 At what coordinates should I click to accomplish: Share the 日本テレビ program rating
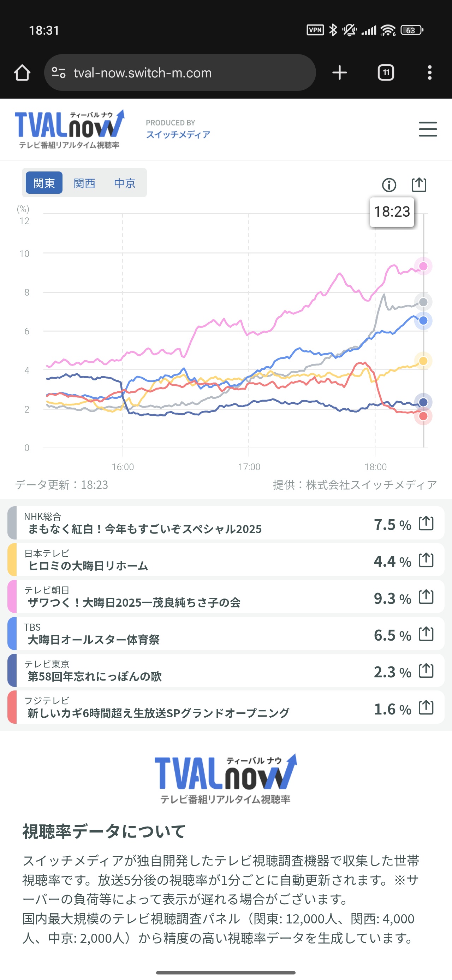pyautogui.click(x=426, y=560)
